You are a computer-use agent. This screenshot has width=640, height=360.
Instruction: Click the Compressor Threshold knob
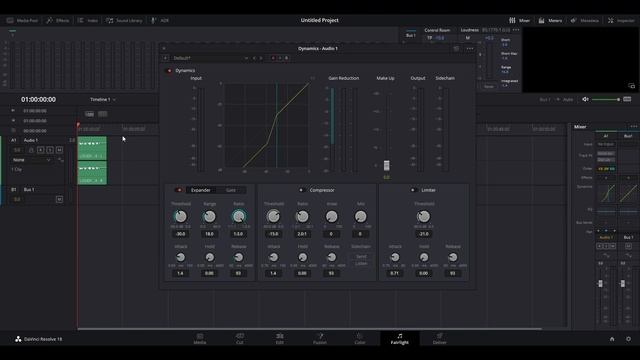pos(273,216)
